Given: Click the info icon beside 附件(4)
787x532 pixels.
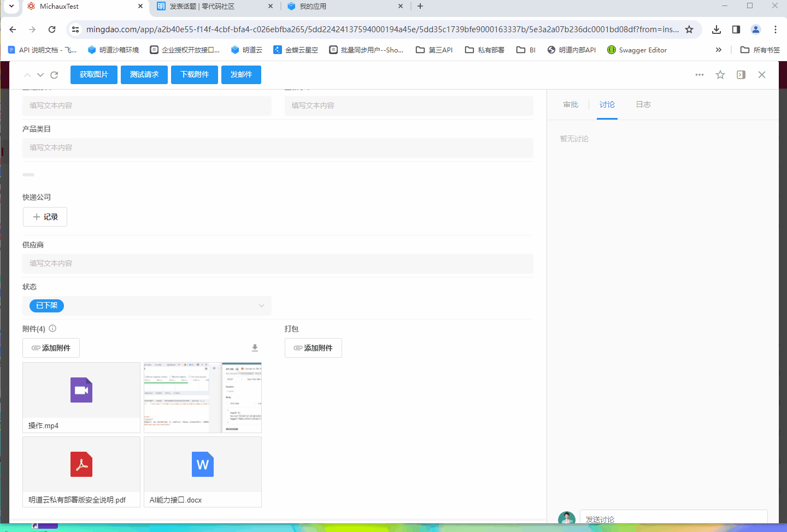Looking at the screenshot, I should point(52,328).
